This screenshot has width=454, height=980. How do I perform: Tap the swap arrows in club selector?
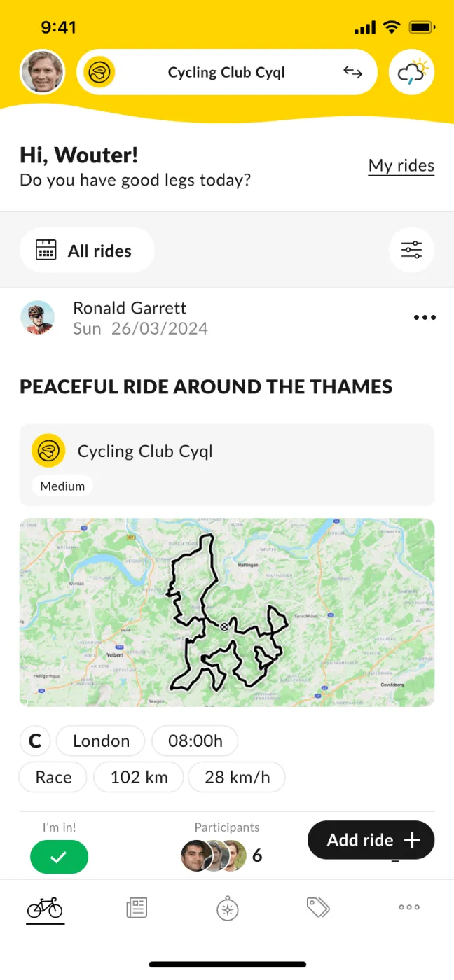coord(352,72)
